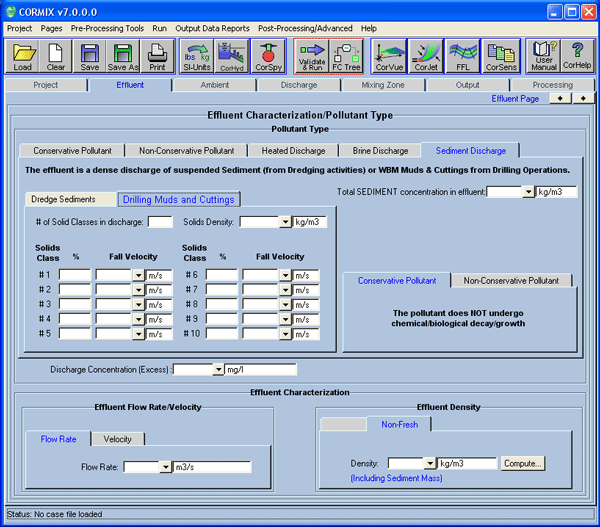Screen dimensions: 600x527
Task: Open Fall Velocity dropdown for class #3
Action: tap(139, 305)
